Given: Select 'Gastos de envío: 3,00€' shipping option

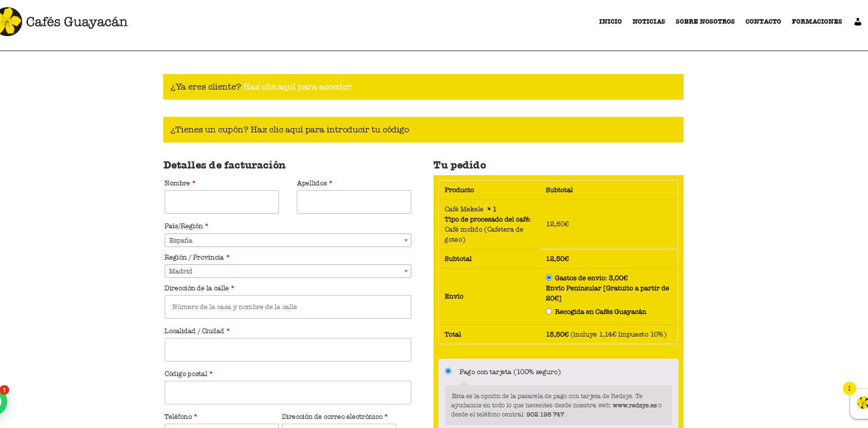Looking at the screenshot, I should (x=549, y=278).
